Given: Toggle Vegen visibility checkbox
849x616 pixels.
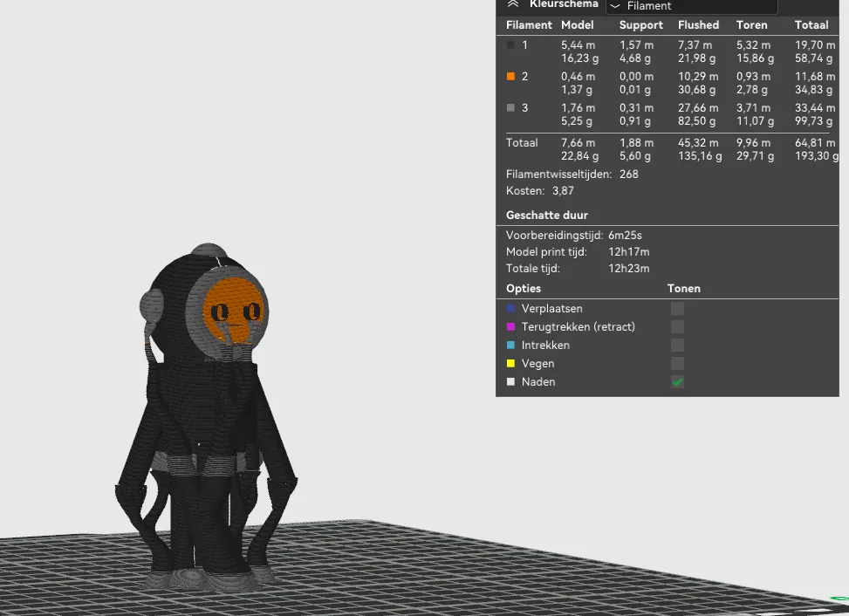Looking at the screenshot, I should [677, 364].
